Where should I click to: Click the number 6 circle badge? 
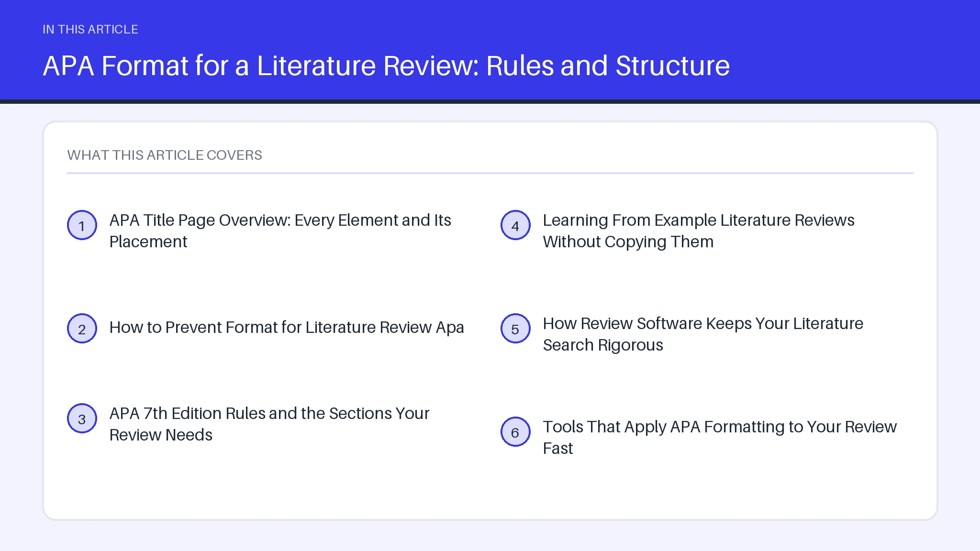coord(515,432)
